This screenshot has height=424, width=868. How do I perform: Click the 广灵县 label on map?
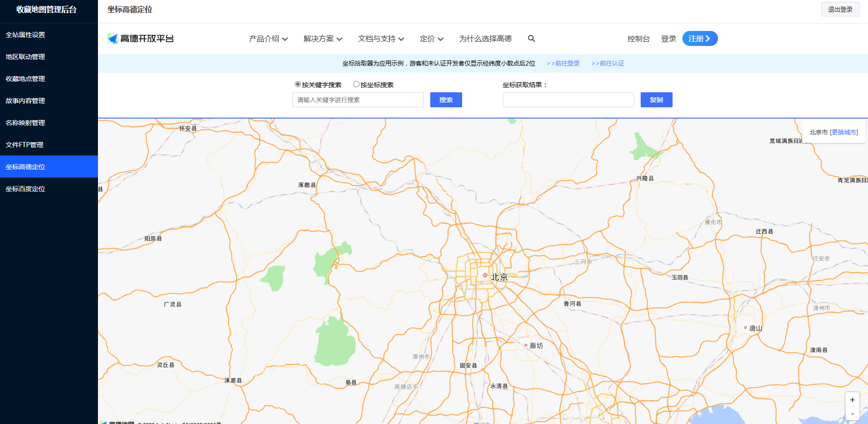(x=172, y=304)
